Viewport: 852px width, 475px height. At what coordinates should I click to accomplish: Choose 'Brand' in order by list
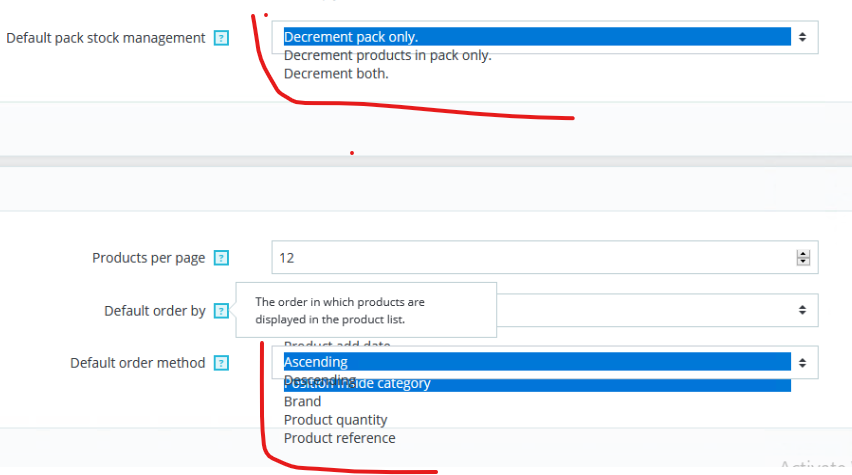(x=302, y=402)
